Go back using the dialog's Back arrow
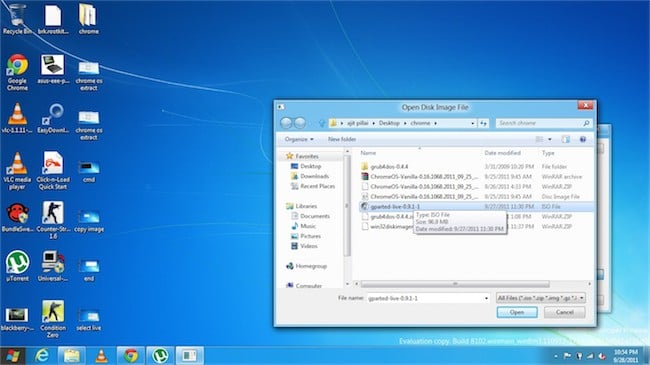The width and height of the screenshot is (650, 365). (x=286, y=123)
